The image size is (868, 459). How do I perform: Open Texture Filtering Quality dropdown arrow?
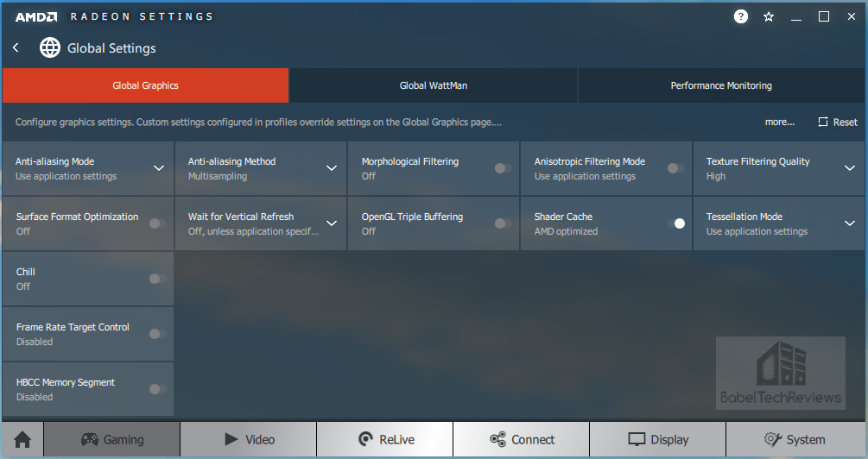pos(850,168)
